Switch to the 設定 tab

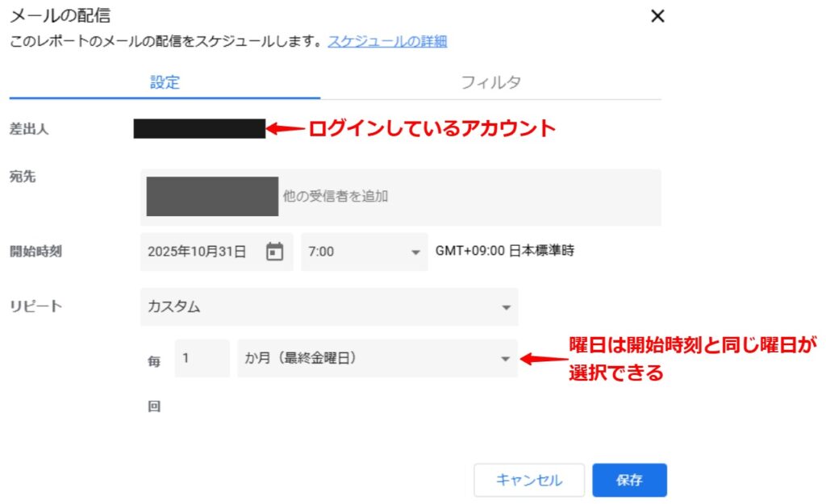[165, 82]
